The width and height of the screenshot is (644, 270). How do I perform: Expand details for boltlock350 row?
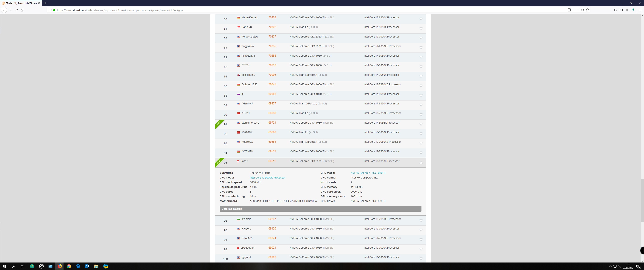point(421,76)
